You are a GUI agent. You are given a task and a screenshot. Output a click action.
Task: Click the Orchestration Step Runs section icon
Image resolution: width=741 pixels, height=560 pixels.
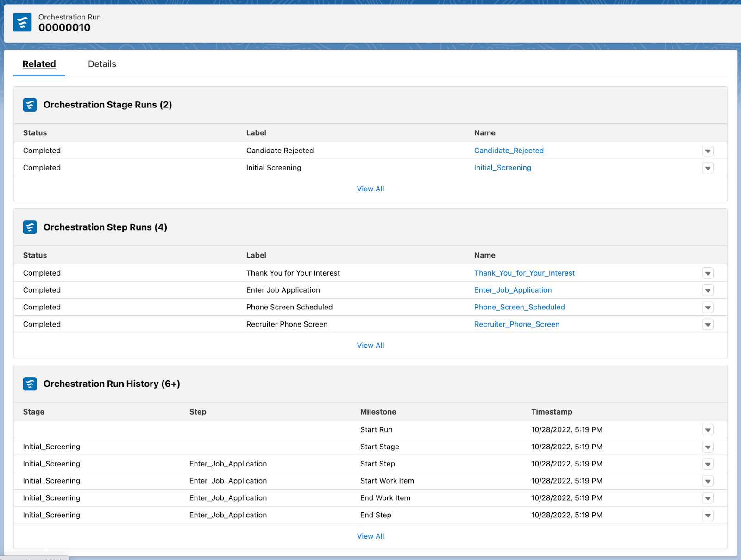tap(30, 227)
